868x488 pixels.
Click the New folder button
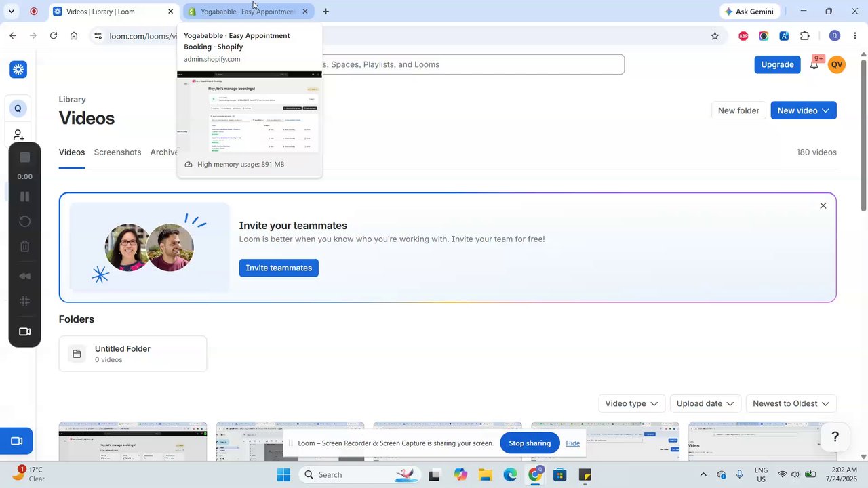tap(738, 110)
